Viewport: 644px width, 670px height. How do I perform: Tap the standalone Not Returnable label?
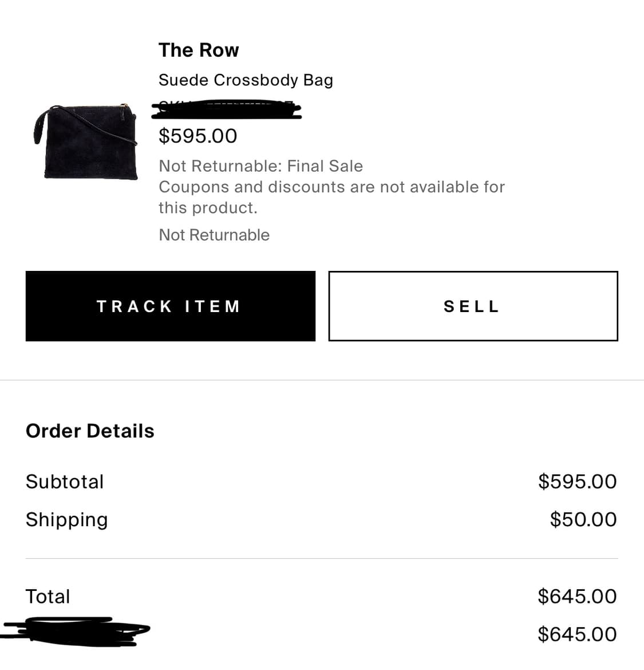pyautogui.click(x=214, y=235)
